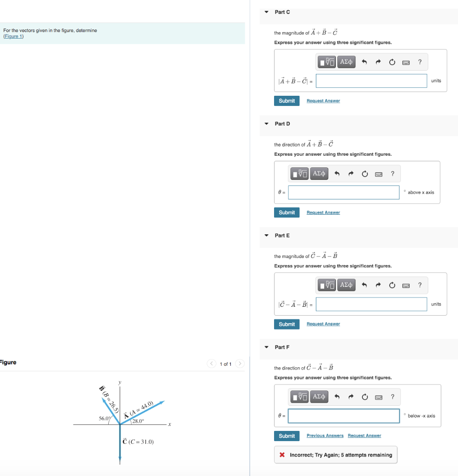The width and height of the screenshot is (458, 476).
Task: Submit the answer for Part C
Action: click(287, 101)
